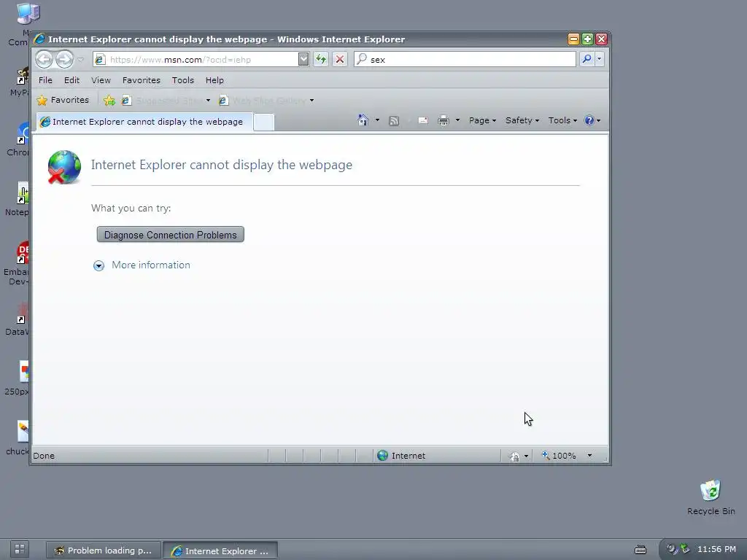Click the keyboard icon in system tray

coord(640,550)
